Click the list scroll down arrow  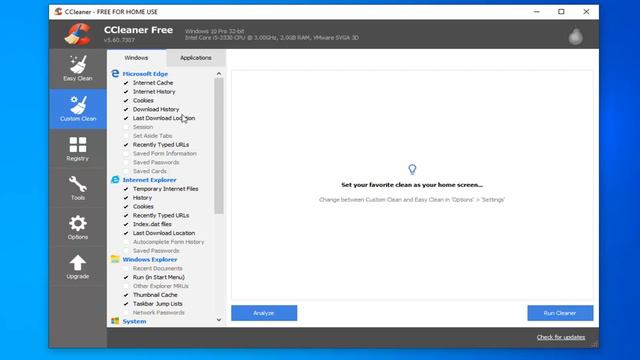tap(219, 320)
